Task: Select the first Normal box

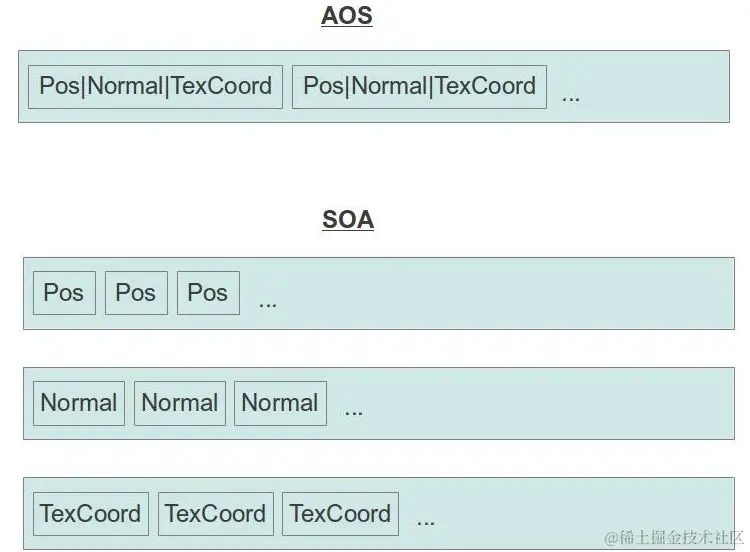Action: pyautogui.click(x=79, y=403)
